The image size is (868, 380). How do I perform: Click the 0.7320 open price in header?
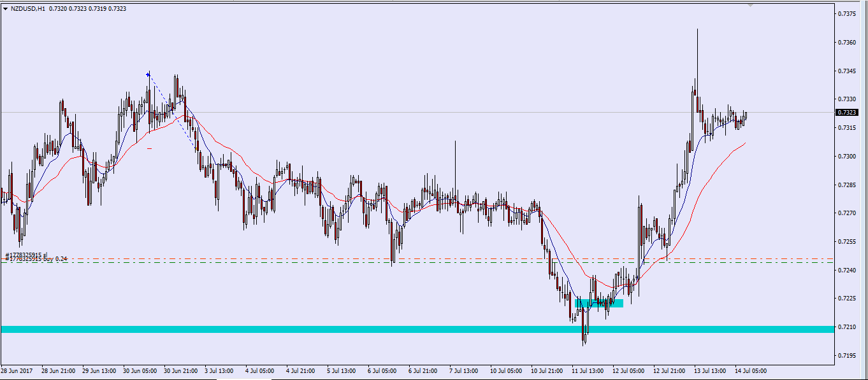coord(57,10)
